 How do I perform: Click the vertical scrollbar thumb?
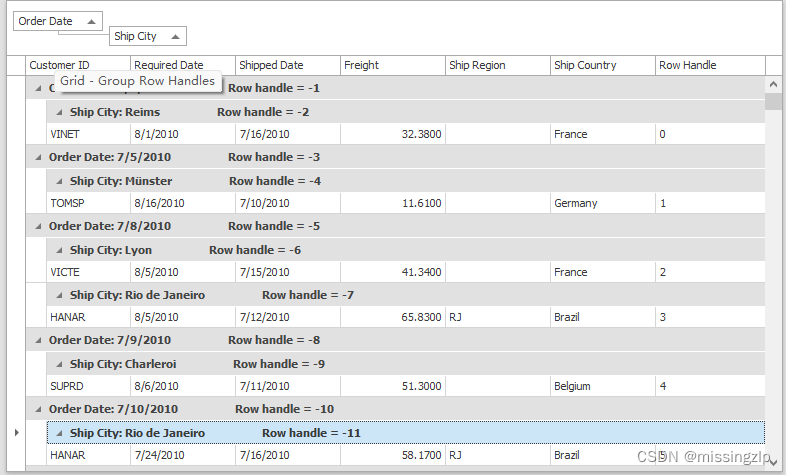[x=773, y=101]
